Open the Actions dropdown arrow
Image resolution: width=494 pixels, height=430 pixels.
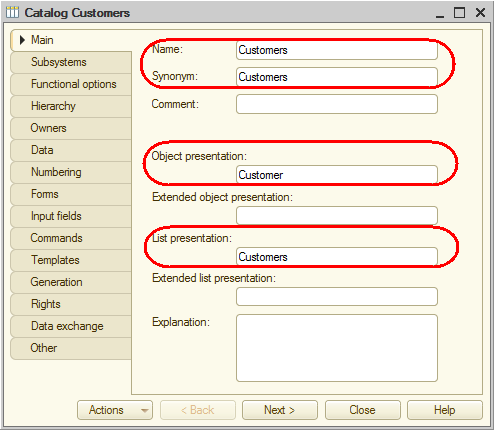144,410
